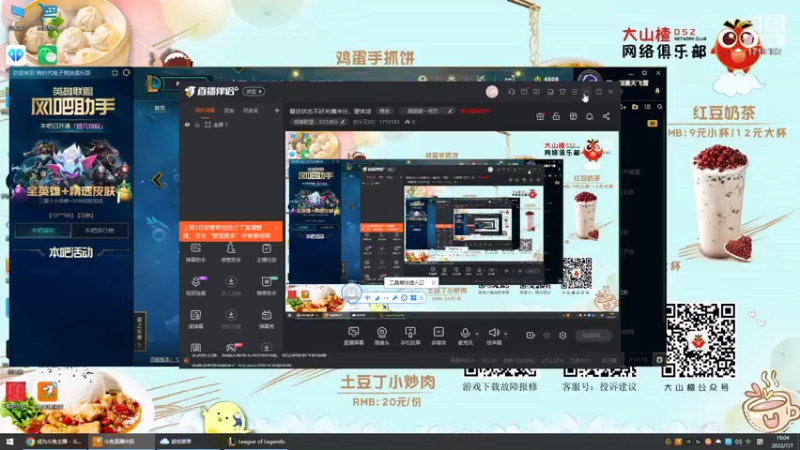
Task: Toggle visibility eye of 全屏 1 source
Action: click(187, 124)
